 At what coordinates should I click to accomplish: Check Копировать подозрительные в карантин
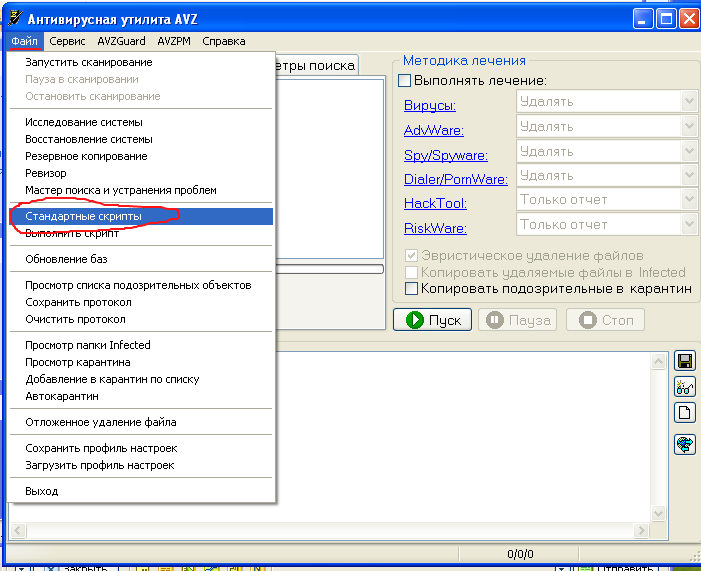tap(411, 289)
